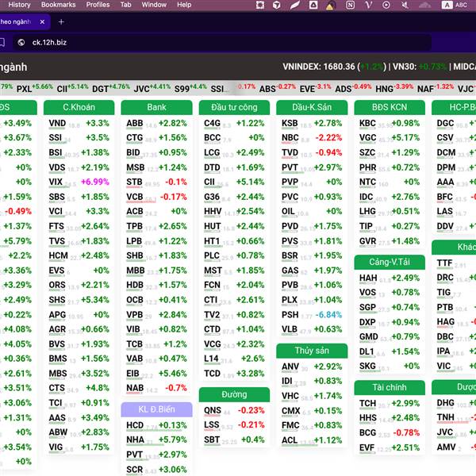Viewport: 476px width, 476px height.
Task: Click the cog-shaped first menu bar icon
Action: click(260, 5)
